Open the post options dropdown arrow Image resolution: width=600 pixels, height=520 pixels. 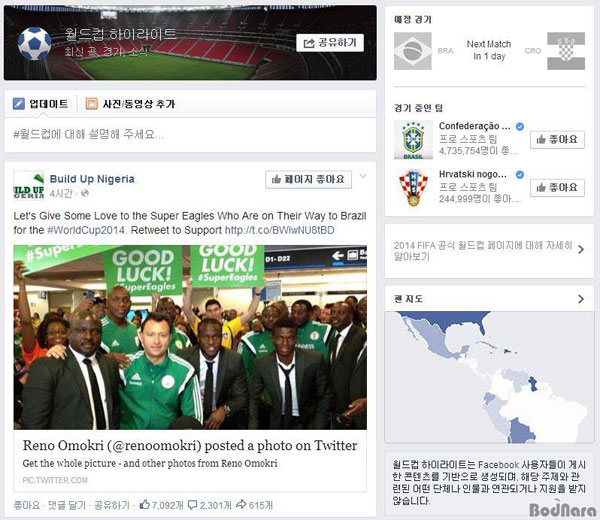click(363, 176)
